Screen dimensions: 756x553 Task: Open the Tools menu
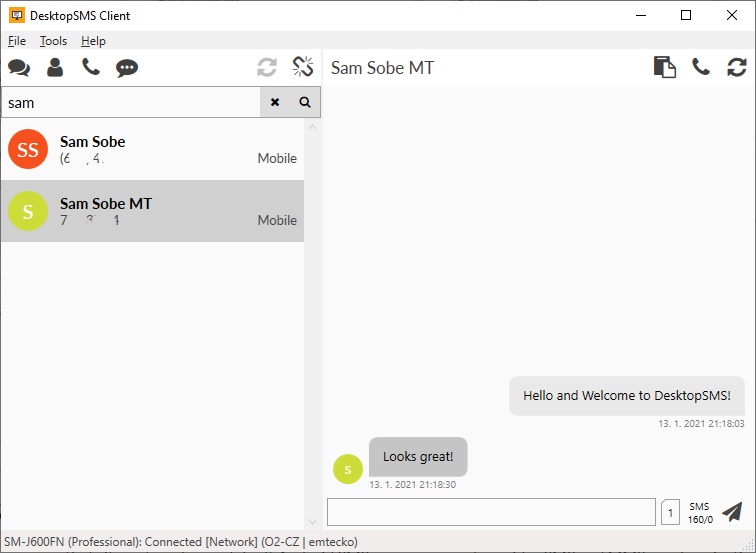point(54,41)
